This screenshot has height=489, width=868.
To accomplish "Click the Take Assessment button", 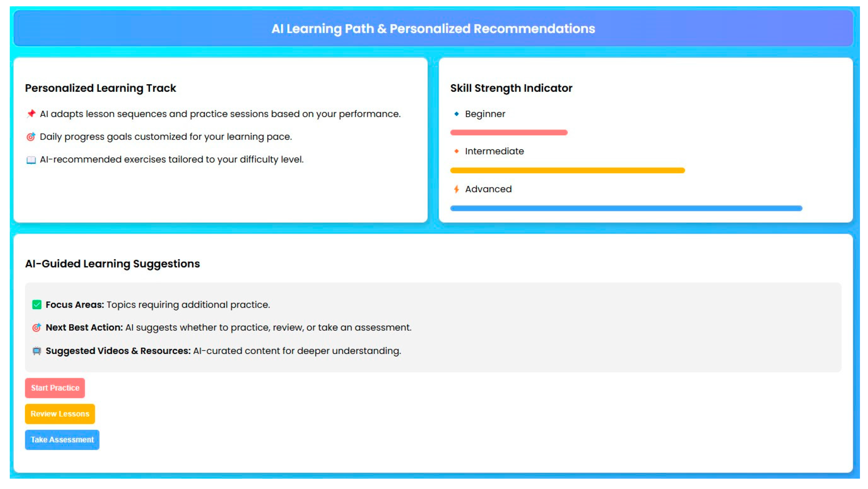I will [62, 440].
